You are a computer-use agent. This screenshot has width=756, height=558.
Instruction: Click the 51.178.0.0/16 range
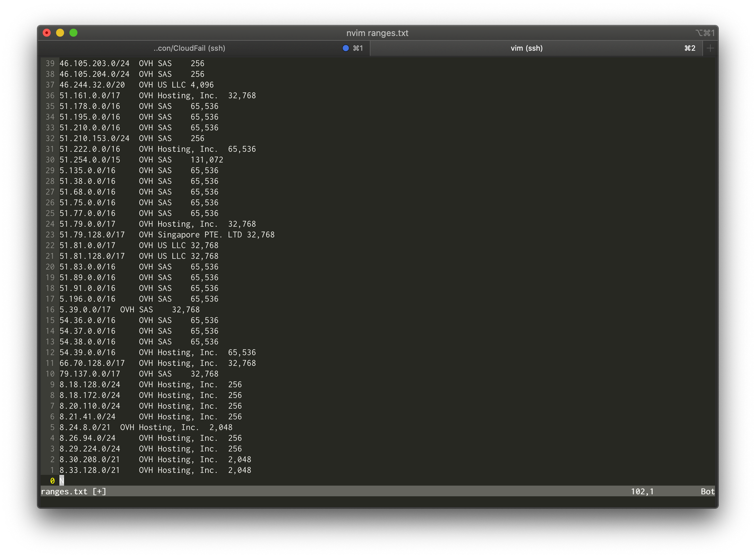point(90,106)
